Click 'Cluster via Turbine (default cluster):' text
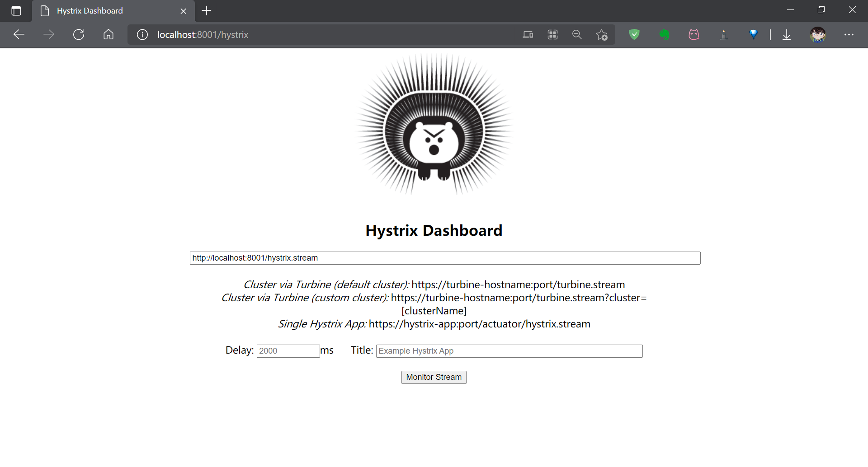This screenshot has height=467, width=868. (x=326, y=285)
